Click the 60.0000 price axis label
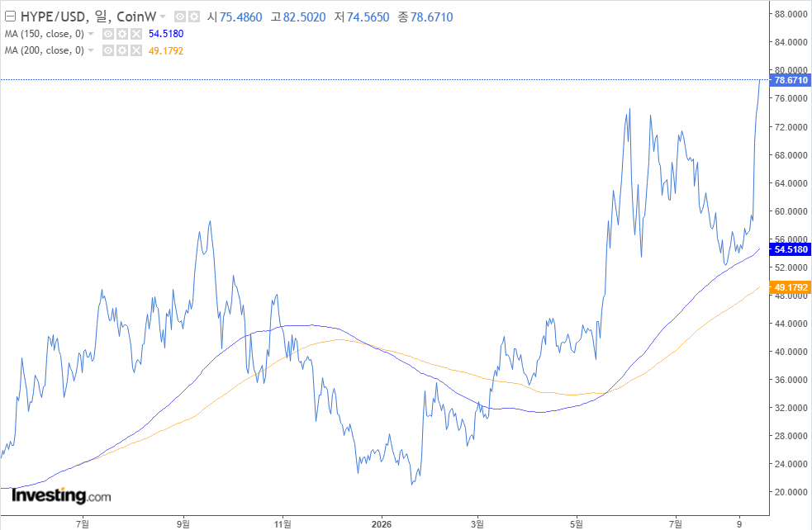Viewport: 812px width, 530px height. 791,211
